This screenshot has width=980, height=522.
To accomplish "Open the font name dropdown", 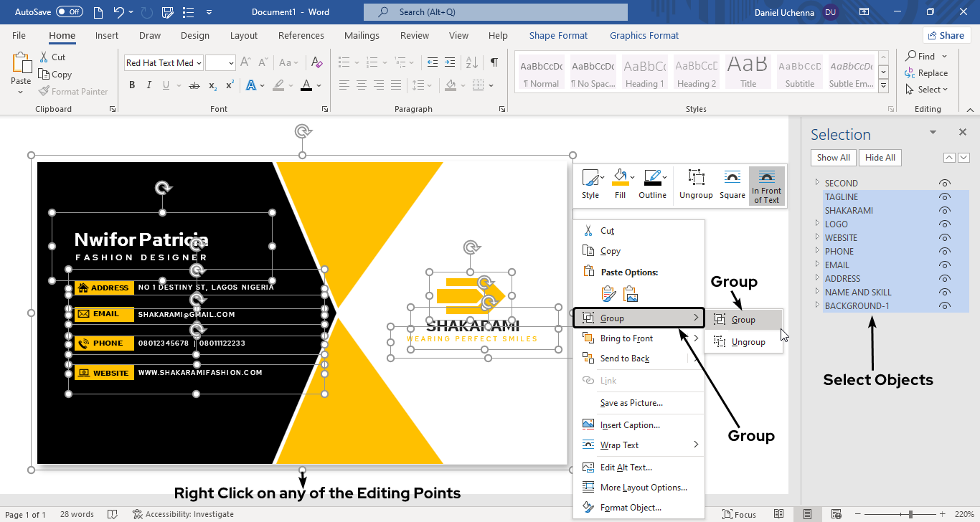I will coord(199,63).
